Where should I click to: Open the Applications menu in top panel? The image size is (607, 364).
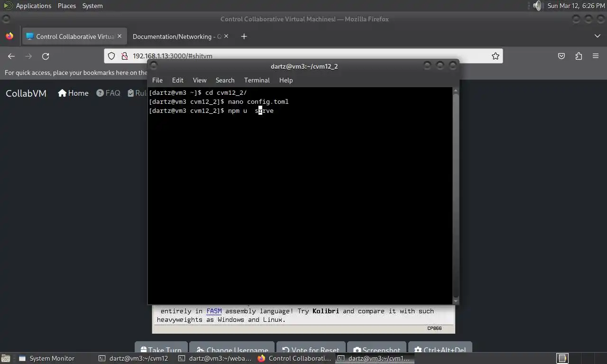point(33,6)
